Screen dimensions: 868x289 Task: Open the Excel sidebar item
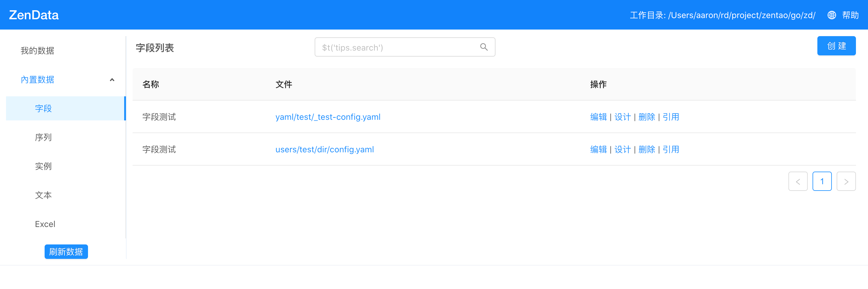(45, 224)
